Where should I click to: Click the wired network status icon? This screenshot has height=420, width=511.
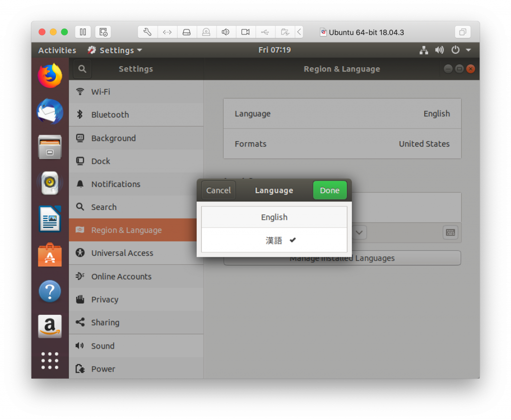pos(424,50)
